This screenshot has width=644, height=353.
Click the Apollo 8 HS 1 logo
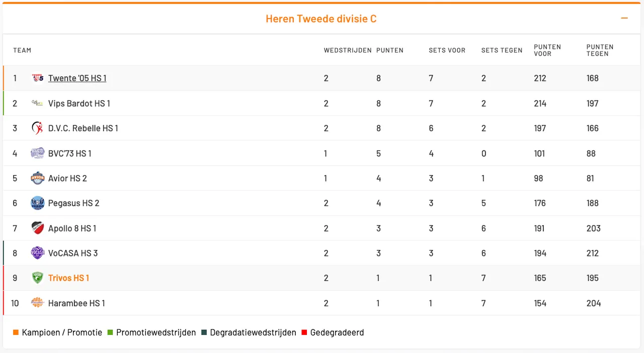(x=38, y=228)
